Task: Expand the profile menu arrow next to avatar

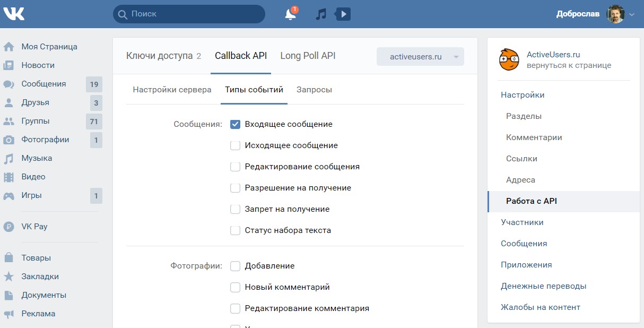Action: [x=631, y=15]
